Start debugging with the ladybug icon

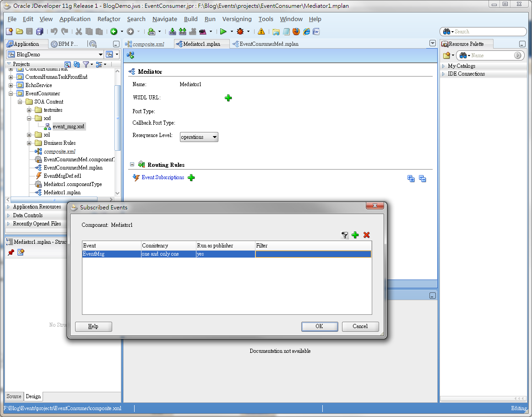click(x=240, y=32)
